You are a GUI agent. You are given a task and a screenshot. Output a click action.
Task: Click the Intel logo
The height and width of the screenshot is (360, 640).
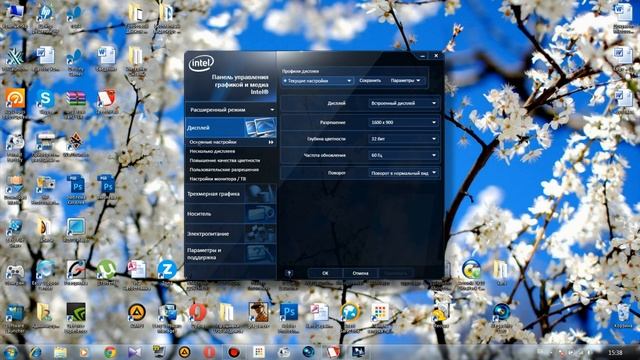201,63
